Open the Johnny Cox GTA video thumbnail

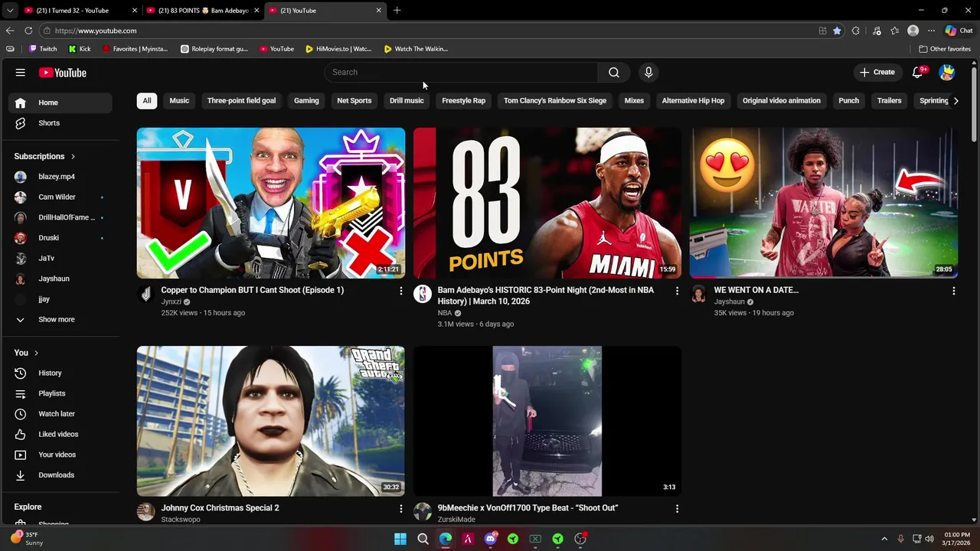271,421
